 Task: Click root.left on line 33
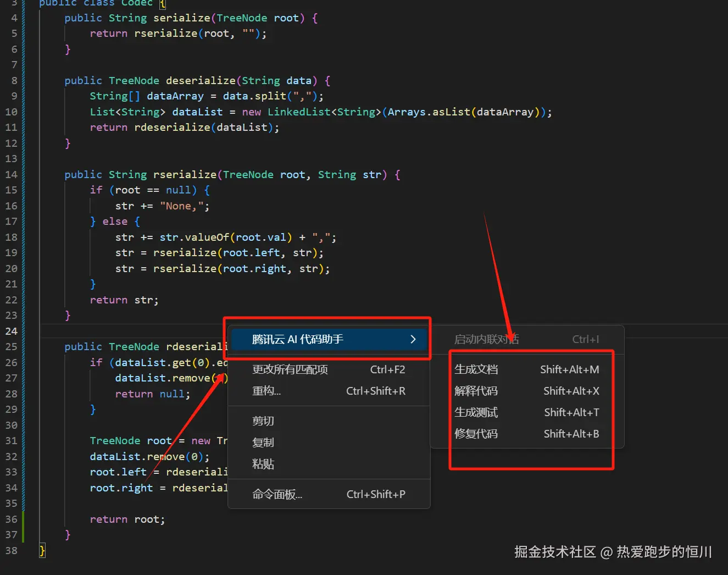pyautogui.click(x=118, y=472)
